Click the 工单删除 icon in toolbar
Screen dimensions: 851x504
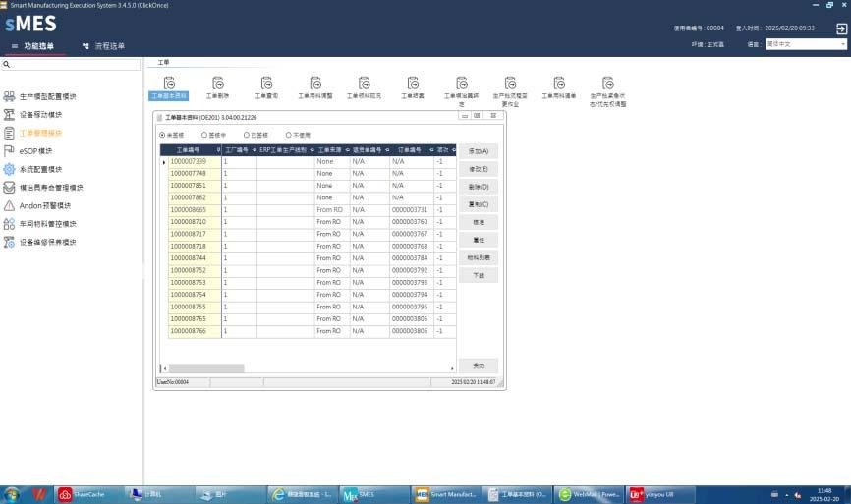pos(217,84)
